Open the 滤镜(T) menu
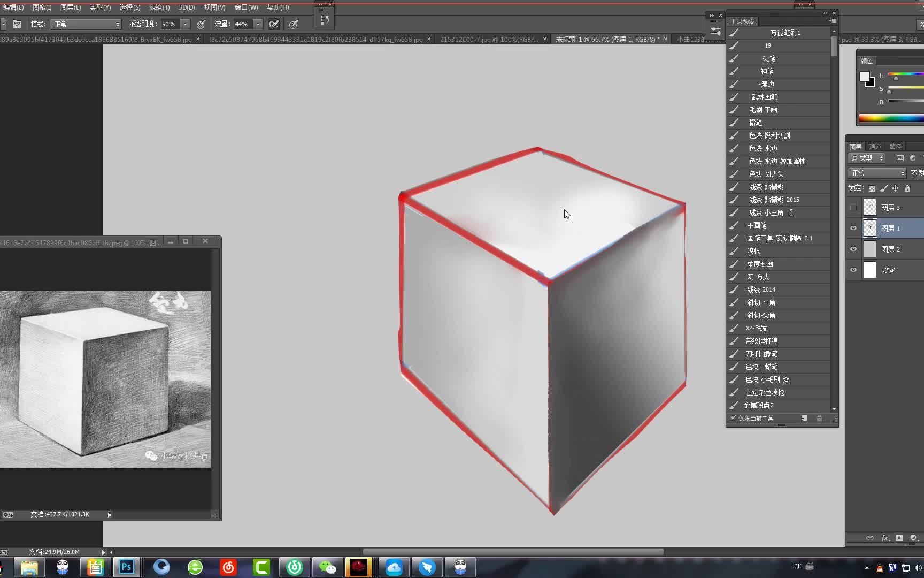 159,7
